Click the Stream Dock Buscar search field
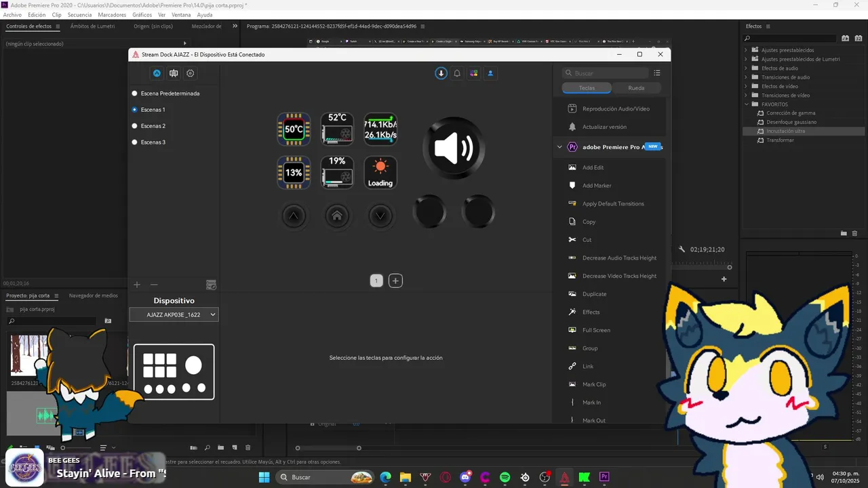The image size is (868, 488). (x=605, y=73)
